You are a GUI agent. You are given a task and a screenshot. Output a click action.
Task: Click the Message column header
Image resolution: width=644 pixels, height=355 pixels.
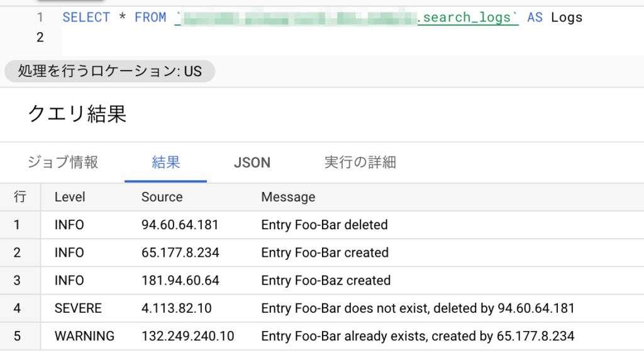[288, 197]
